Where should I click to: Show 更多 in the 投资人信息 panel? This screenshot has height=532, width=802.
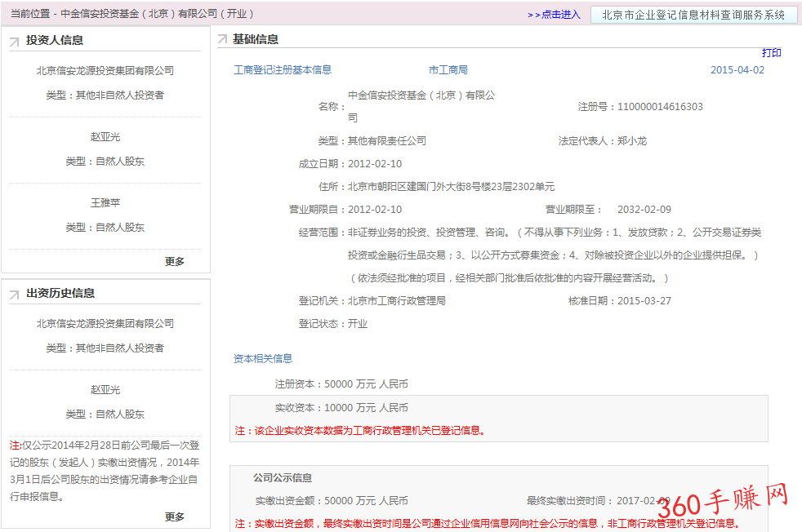coord(175,262)
